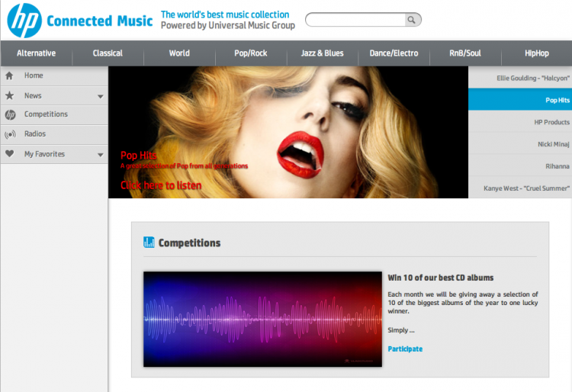
Task: Expand the News dropdown arrow
Action: [x=101, y=97]
